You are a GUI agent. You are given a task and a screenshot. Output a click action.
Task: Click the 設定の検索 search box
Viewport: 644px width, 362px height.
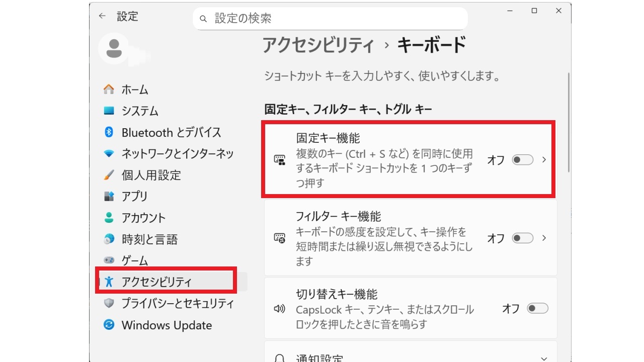pos(330,19)
